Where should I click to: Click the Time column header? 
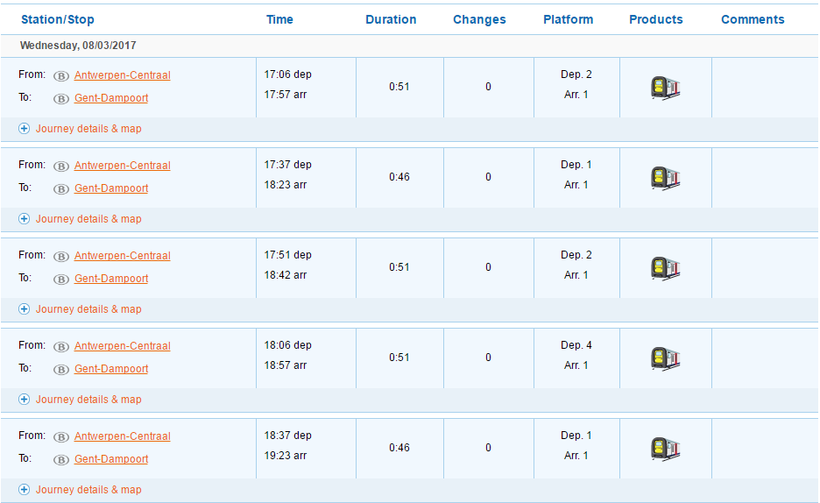280,20
